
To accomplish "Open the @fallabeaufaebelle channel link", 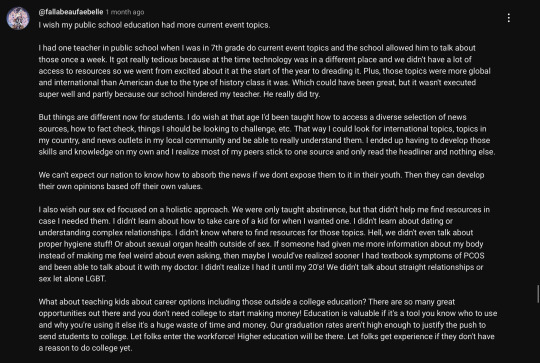I will pos(71,12).
